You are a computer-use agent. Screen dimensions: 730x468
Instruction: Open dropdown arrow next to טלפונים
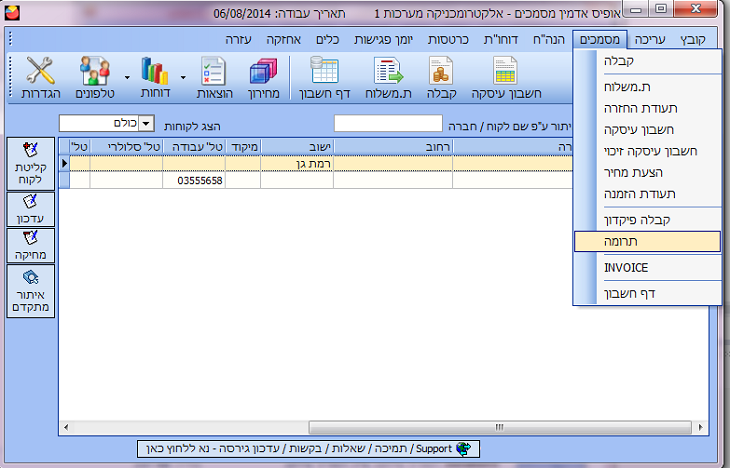(126, 76)
